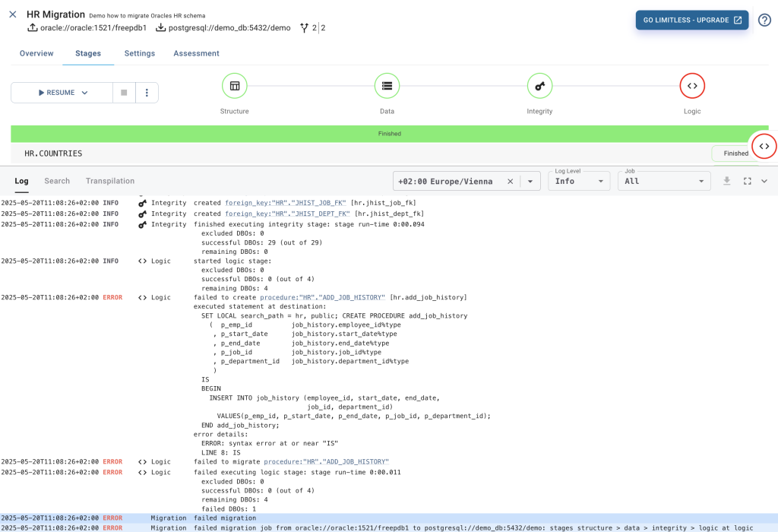Click the target download icon

(x=161, y=28)
